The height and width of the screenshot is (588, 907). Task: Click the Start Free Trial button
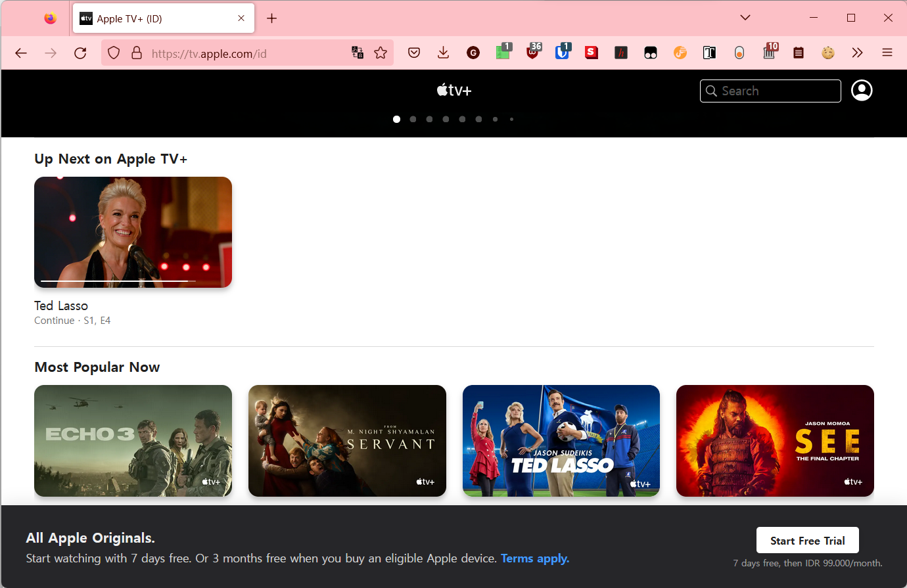point(808,541)
